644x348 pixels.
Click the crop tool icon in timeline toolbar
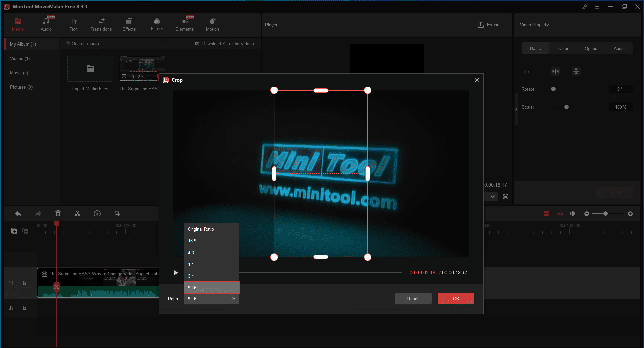(117, 213)
